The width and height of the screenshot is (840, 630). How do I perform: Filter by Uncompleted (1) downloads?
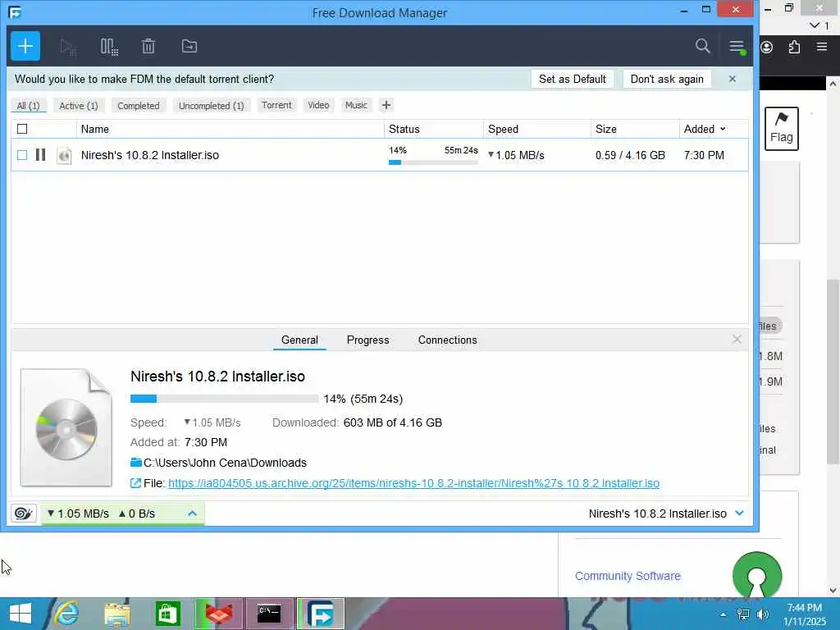(x=212, y=106)
